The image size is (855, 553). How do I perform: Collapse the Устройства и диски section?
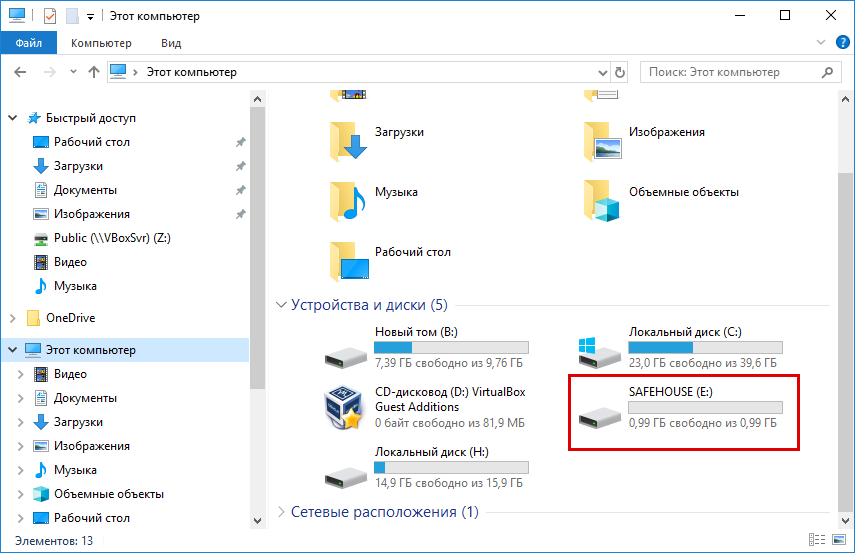[281, 305]
